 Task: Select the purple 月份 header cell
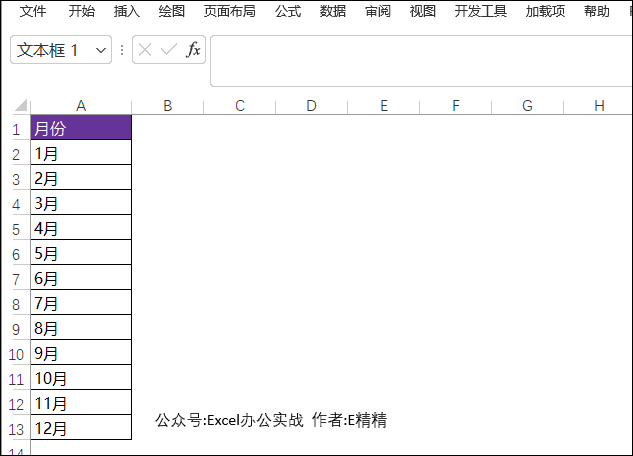click(x=81, y=128)
